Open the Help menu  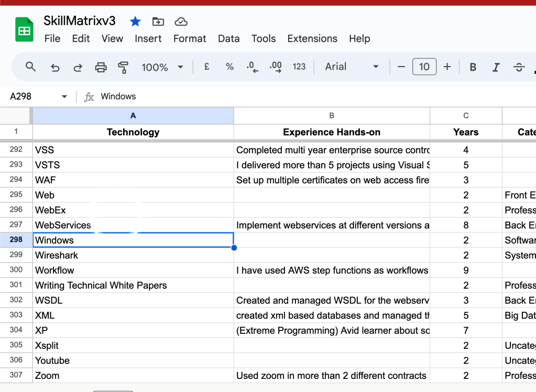359,39
